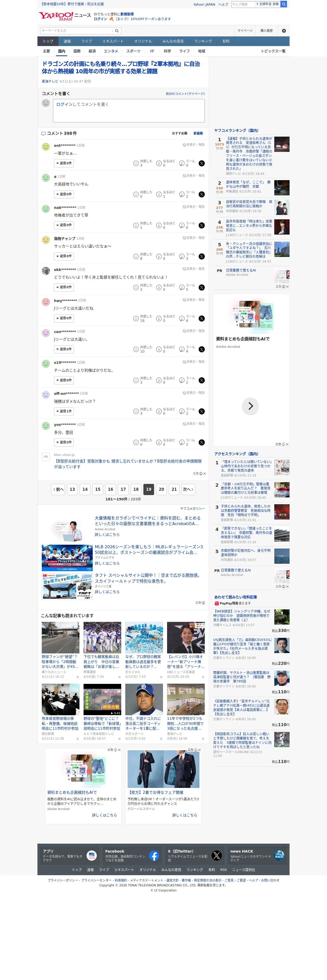Image resolution: width=327 pixels, height=980 pixels.
Task: Open X (旧Twitter) icon in footer
Action: pos(217,856)
